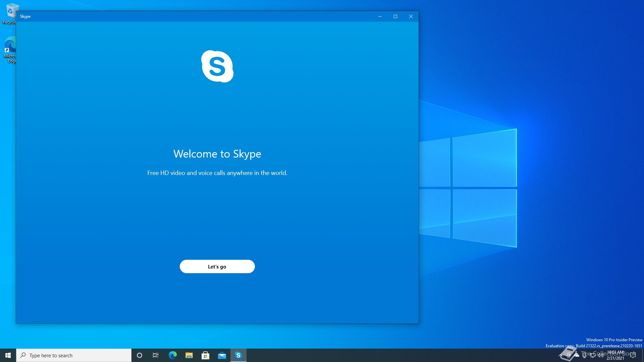Click the microphone tray icon
644x362 pixels.
point(585,355)
